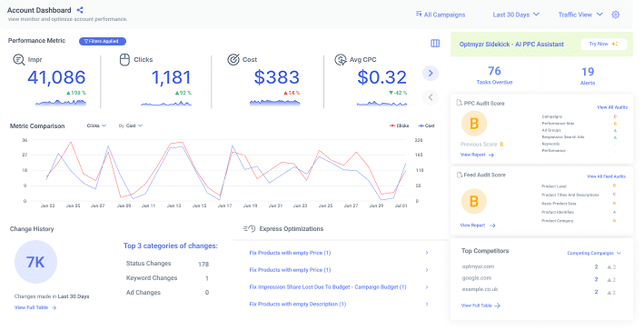Open the Clicks metric dropdown

pyautogui.click(x=96, y=125)
